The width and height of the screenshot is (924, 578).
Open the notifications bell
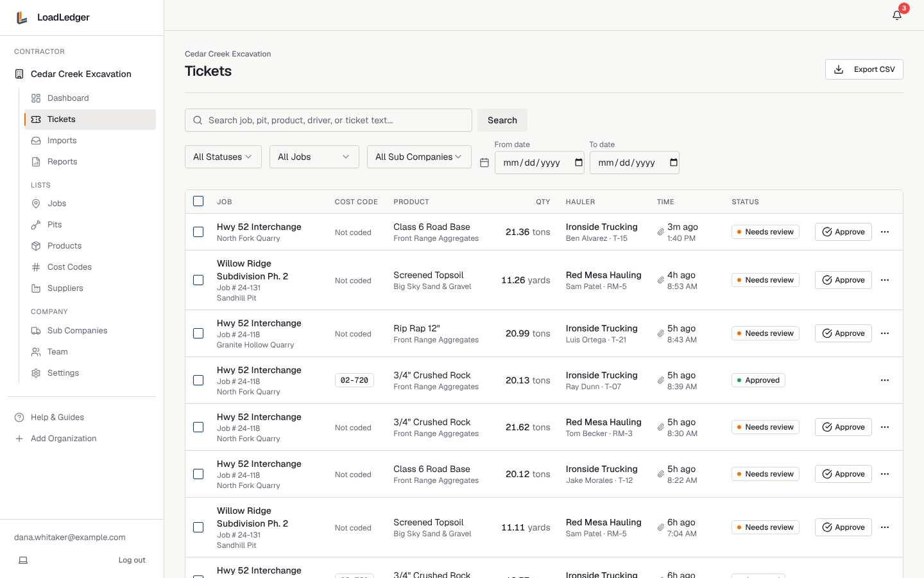(x=897, y=15)
